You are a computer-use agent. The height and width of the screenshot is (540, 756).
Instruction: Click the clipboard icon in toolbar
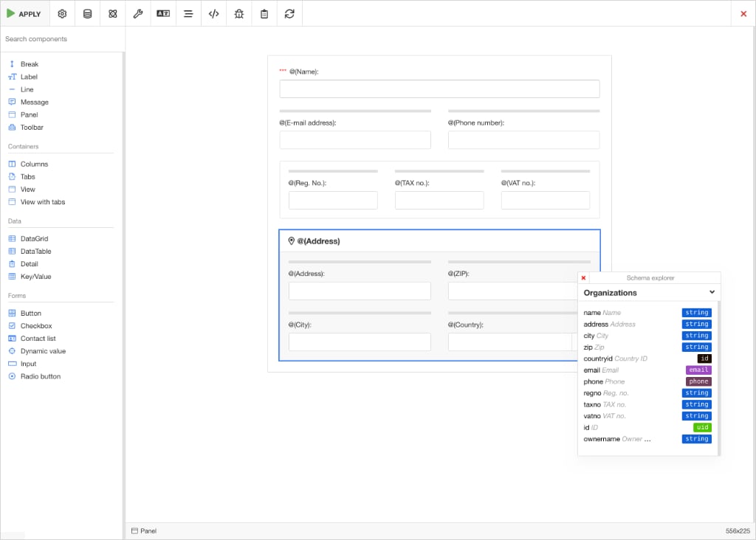point(264,13)
